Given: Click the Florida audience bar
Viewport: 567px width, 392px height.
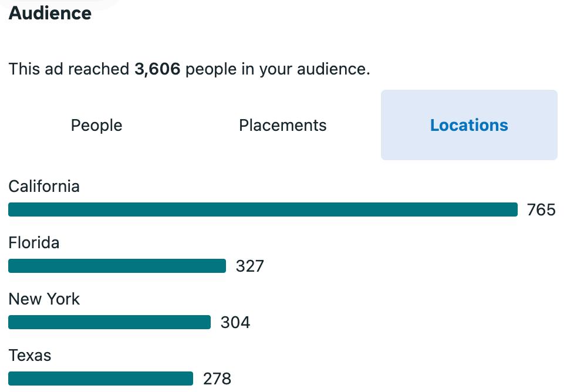Looking at the screenshot, I should (117, 266).
